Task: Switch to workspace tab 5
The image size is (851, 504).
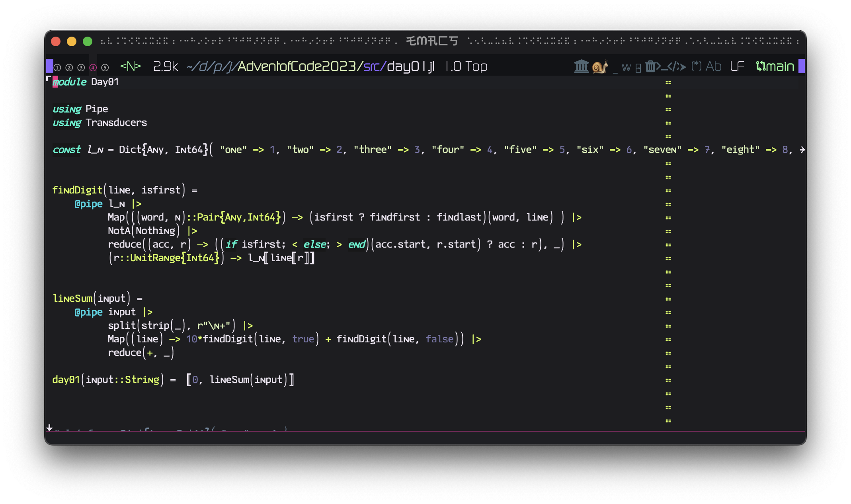Action: coord(105,68)
